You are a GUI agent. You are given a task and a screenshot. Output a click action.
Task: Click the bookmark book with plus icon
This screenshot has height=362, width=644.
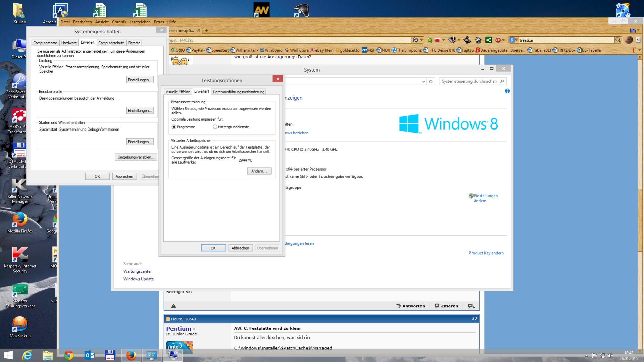(452, 40)
